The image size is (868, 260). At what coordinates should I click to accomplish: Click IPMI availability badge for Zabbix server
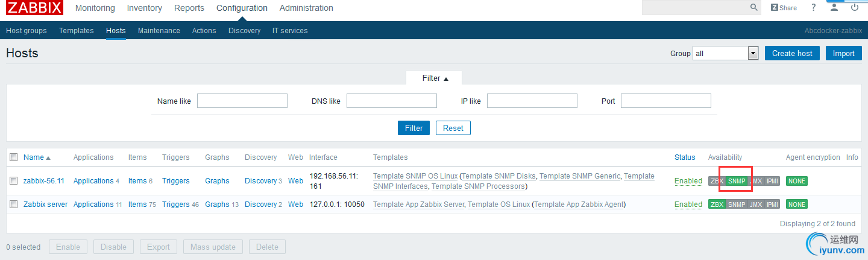772,205
